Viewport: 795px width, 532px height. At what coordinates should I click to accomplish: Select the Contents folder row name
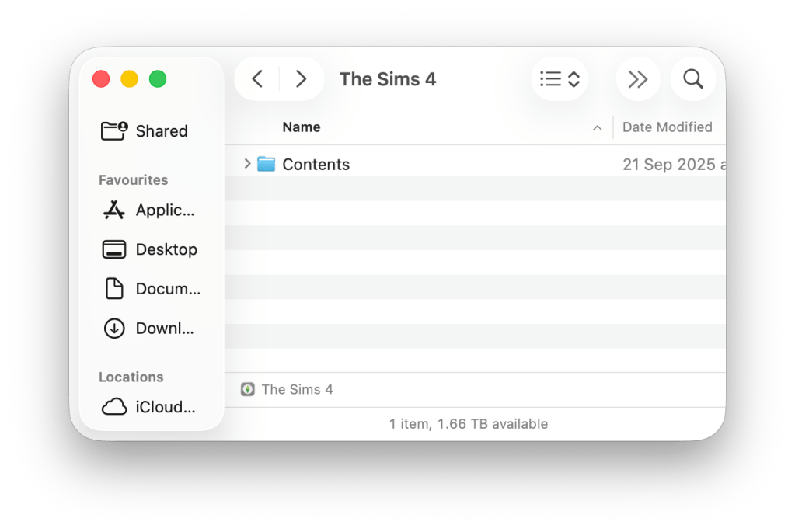click(x=316, y=165)
